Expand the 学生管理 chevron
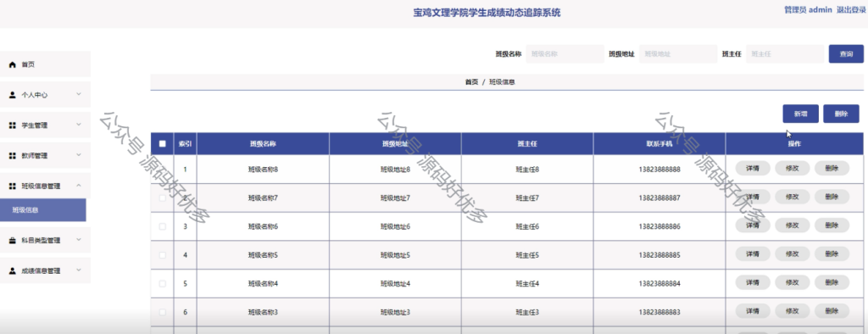868x334 pixels. (x=79, y=125)
